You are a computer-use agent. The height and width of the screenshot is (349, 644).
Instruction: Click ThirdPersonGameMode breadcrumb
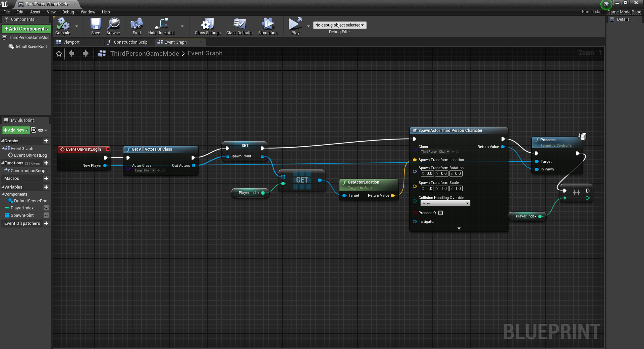(x=145, y=53)
